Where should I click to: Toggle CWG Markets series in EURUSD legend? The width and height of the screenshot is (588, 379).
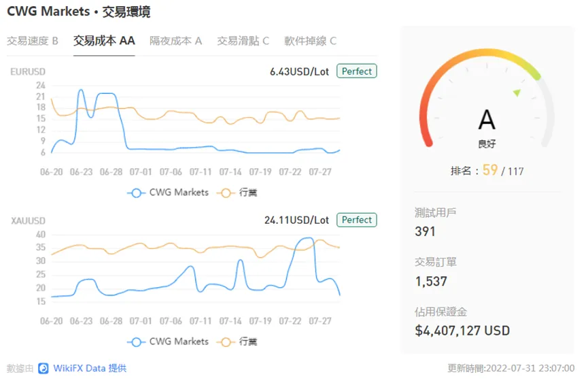[x=168, y=193]
